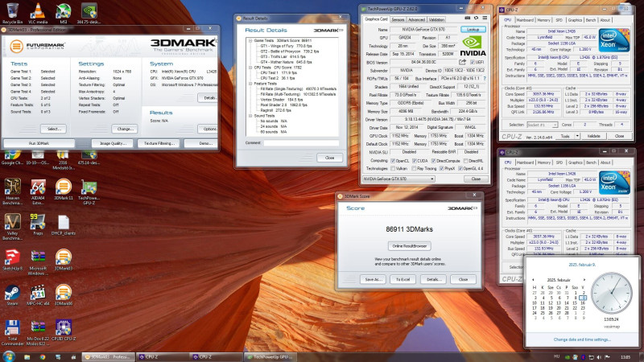Open the GPU selector dropdown in GPU-Z
The height and width of the screenshot is (362, 644).
coord(398,179)
